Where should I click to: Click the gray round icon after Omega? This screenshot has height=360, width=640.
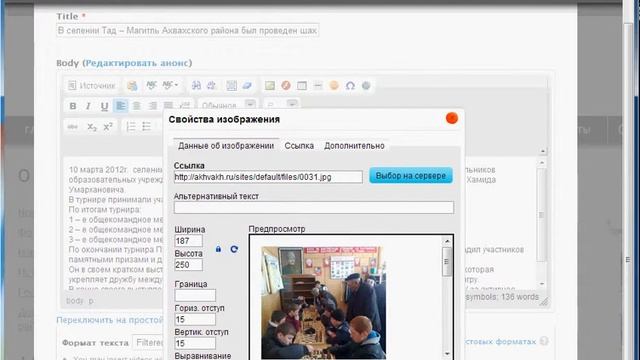tap(366, 85)
